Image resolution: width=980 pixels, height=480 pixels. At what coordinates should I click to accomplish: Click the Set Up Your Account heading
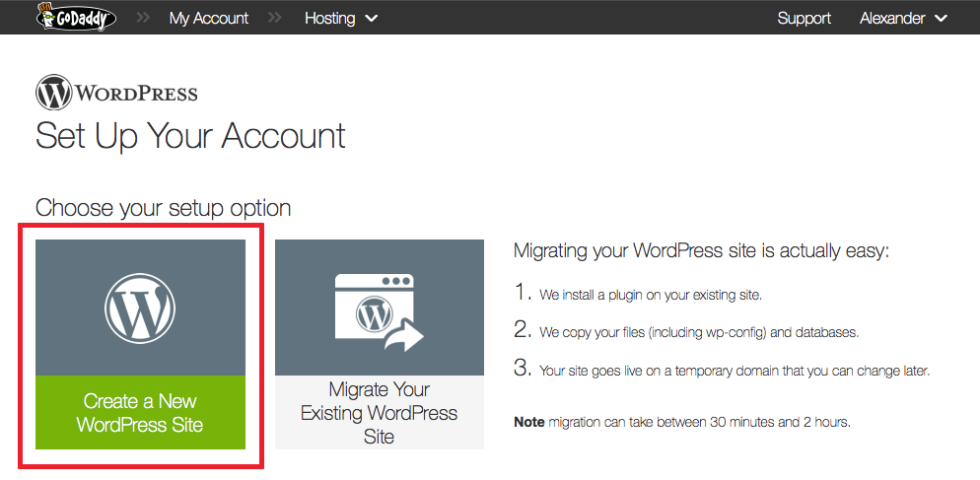(x=190, y=136)
